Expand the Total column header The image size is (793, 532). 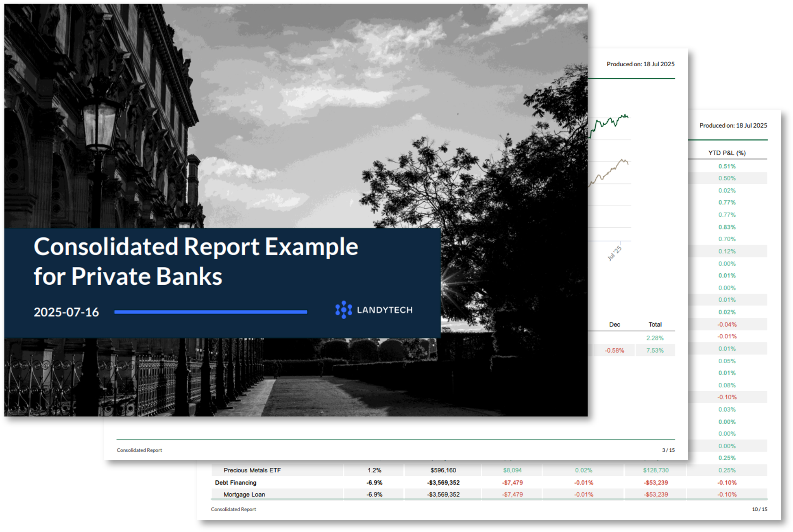[655, 324]
